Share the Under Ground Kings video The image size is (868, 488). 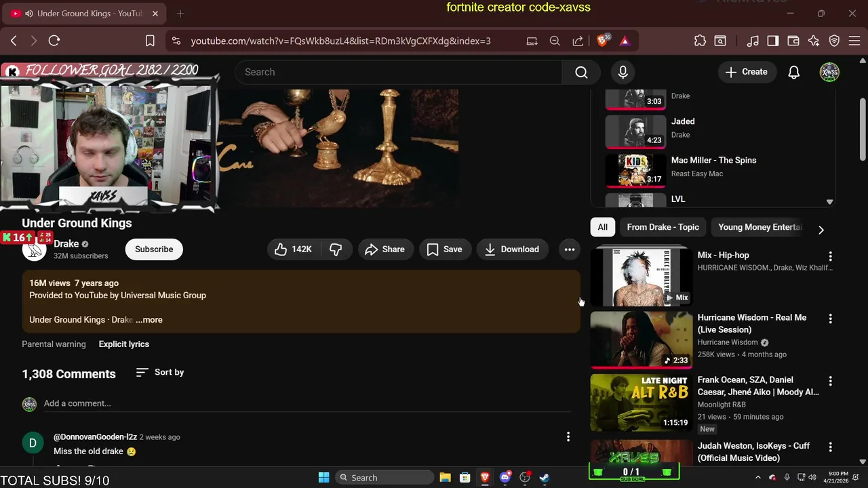(385, 249)
